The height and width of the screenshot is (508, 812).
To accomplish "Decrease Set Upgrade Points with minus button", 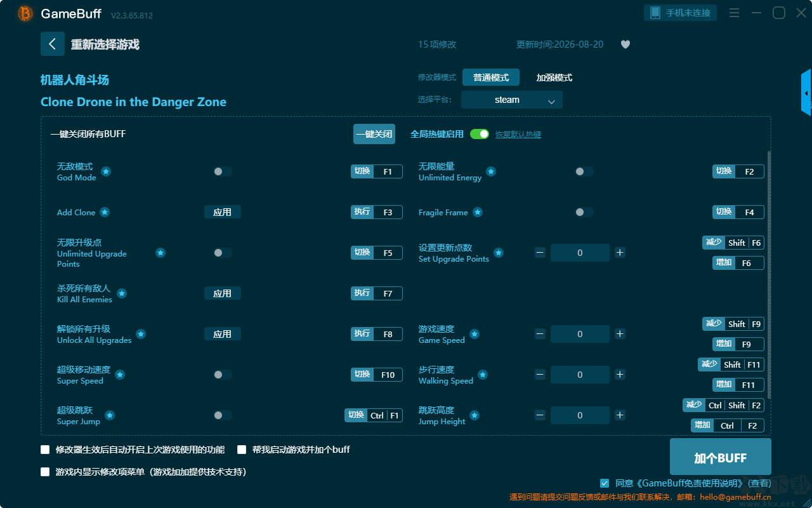I will (540, 253).
